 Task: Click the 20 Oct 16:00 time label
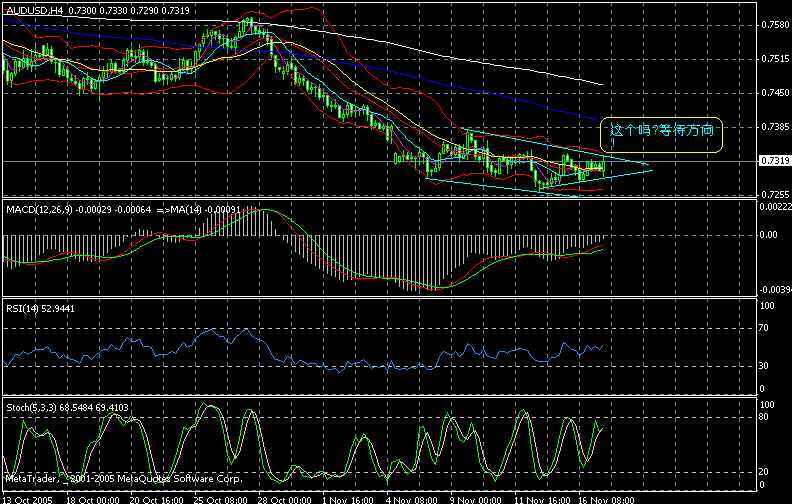(x=156, y=500)
